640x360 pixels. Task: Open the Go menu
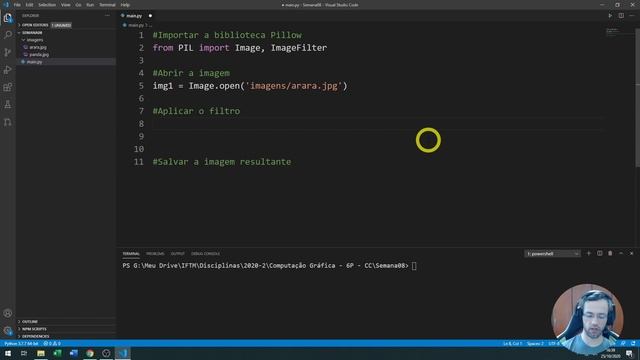point(78,5)
